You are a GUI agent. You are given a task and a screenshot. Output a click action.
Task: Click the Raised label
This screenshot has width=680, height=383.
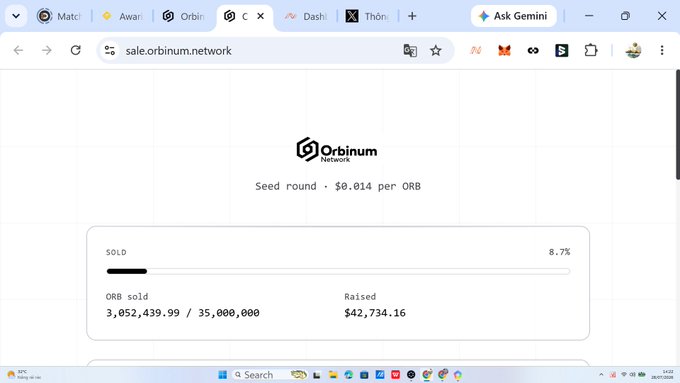point(360,297)
